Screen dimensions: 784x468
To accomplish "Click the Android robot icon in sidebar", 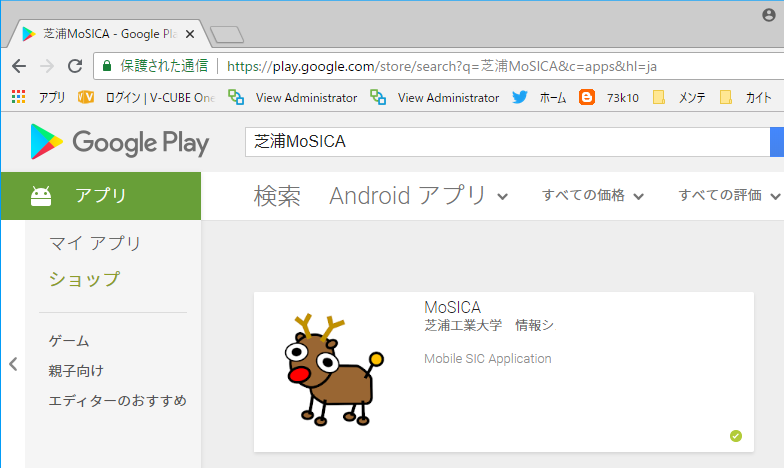I will [x=41, y=196].
